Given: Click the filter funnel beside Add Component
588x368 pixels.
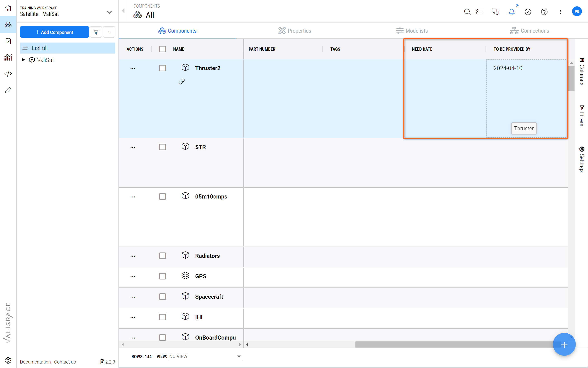Looking at the screenshot, I should [x=96, y=32].
